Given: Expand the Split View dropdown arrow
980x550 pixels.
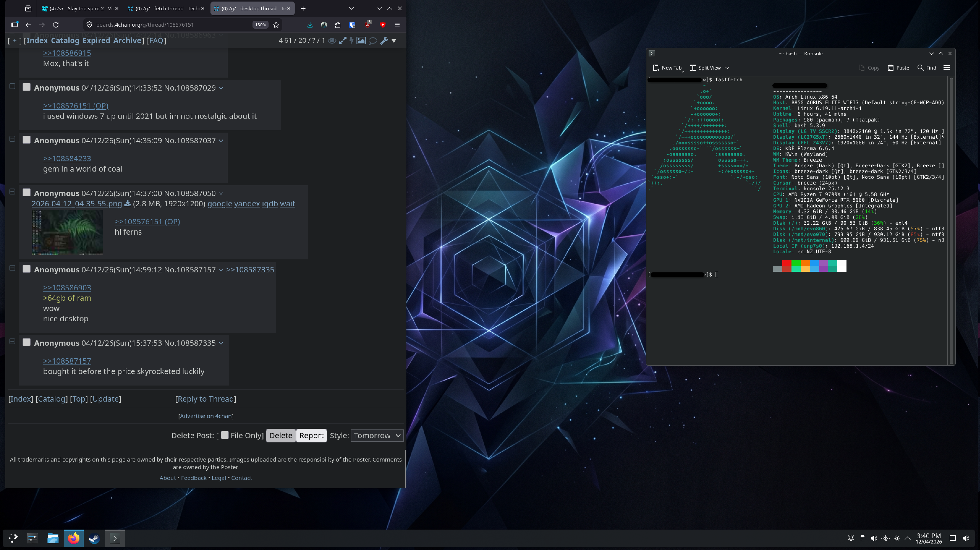Looking at the screenshot, I should point(727,68).
